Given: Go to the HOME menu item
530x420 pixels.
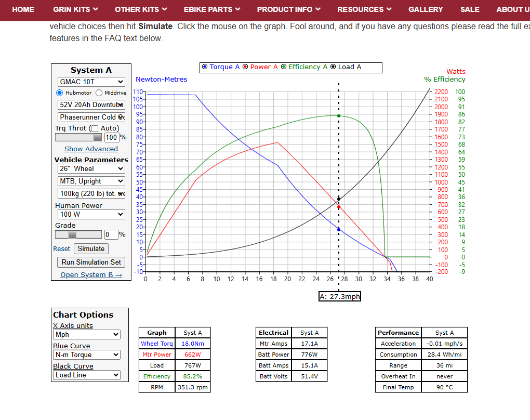Looking at the screenshot, I should (23, 9).
